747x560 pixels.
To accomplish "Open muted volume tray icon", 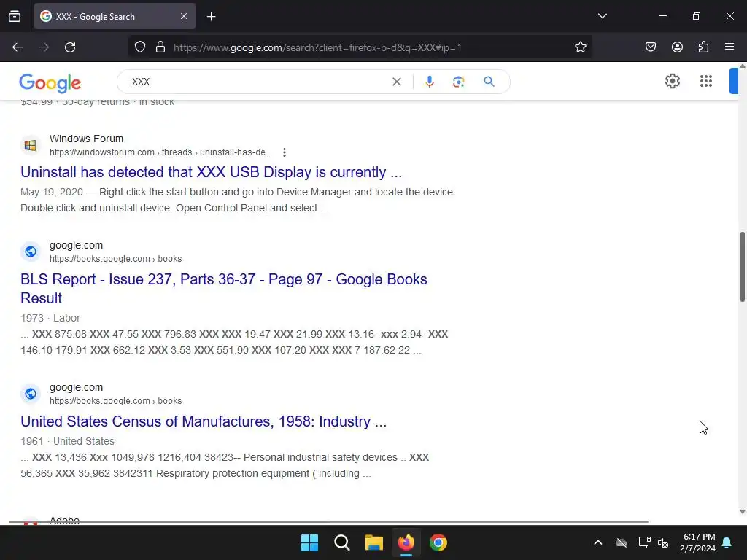I will tap(662, 542).
